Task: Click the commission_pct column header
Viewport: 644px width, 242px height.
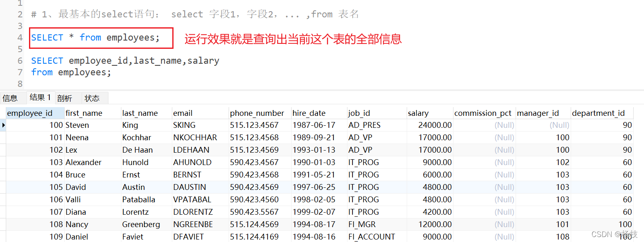Action: [x=485, y=113]
